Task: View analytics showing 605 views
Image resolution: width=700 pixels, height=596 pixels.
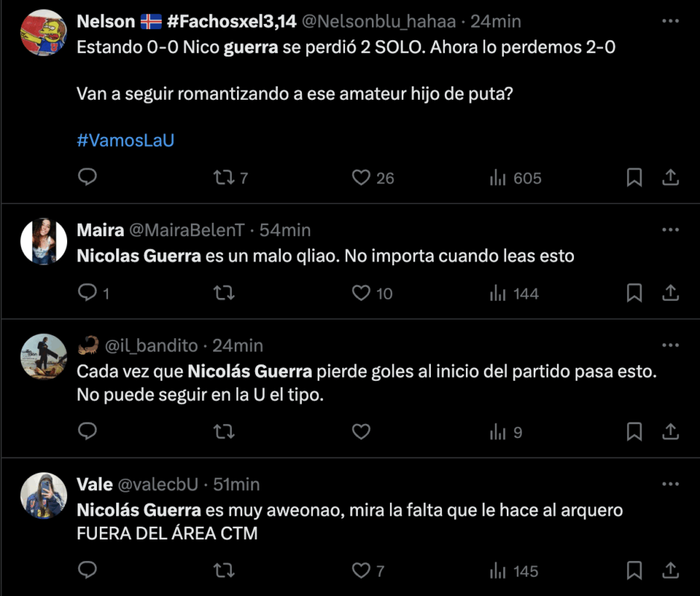Action: click(514, 178)
